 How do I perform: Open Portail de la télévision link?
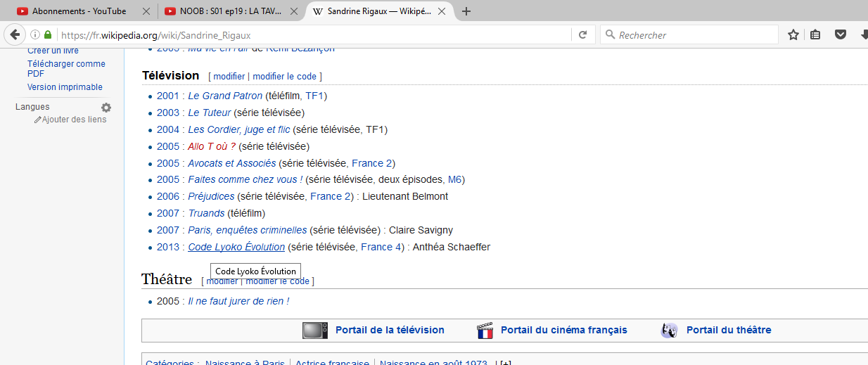(x=390, y=330)
